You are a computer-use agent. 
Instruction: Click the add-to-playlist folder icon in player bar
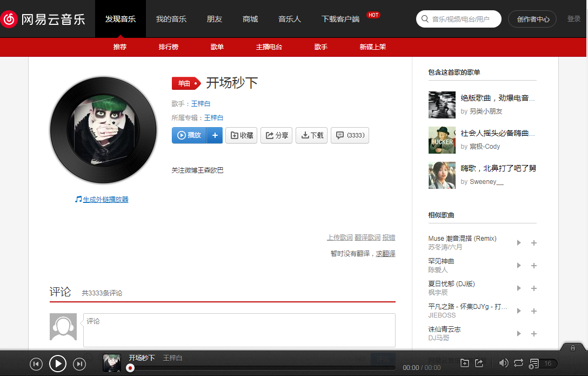click(465, 363)
